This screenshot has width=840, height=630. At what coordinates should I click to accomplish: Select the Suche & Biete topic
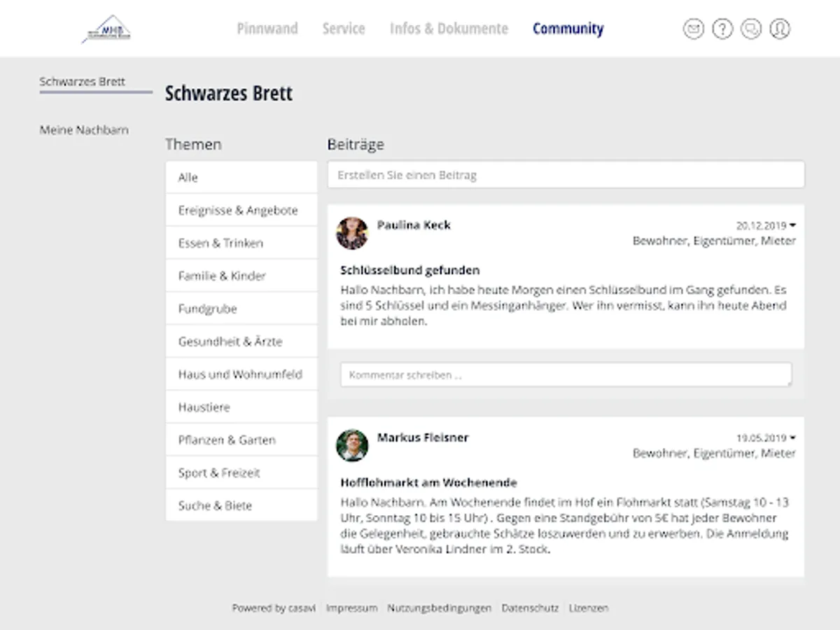(x=241, y=505)
